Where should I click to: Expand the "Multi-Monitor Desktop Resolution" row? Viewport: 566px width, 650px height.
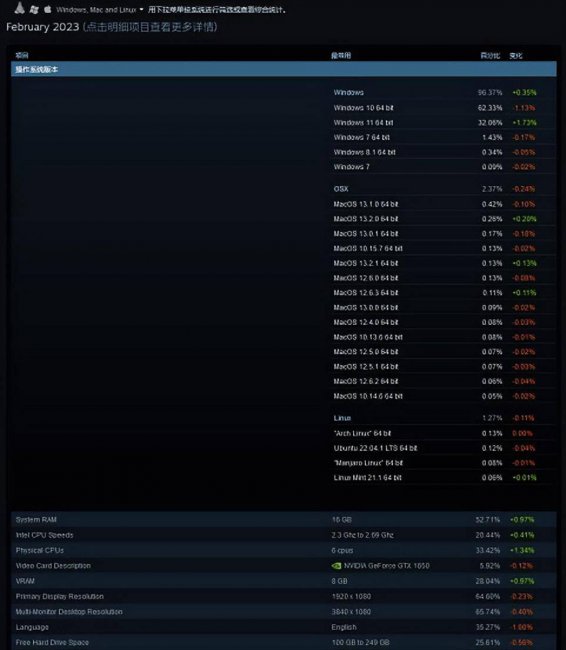tap(284, 612)
